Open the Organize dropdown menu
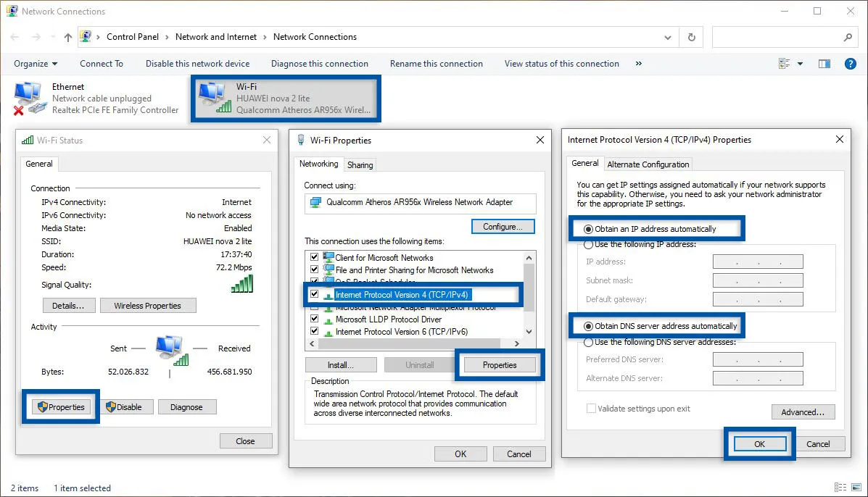The image size is (868, 497). click(36, 64)
